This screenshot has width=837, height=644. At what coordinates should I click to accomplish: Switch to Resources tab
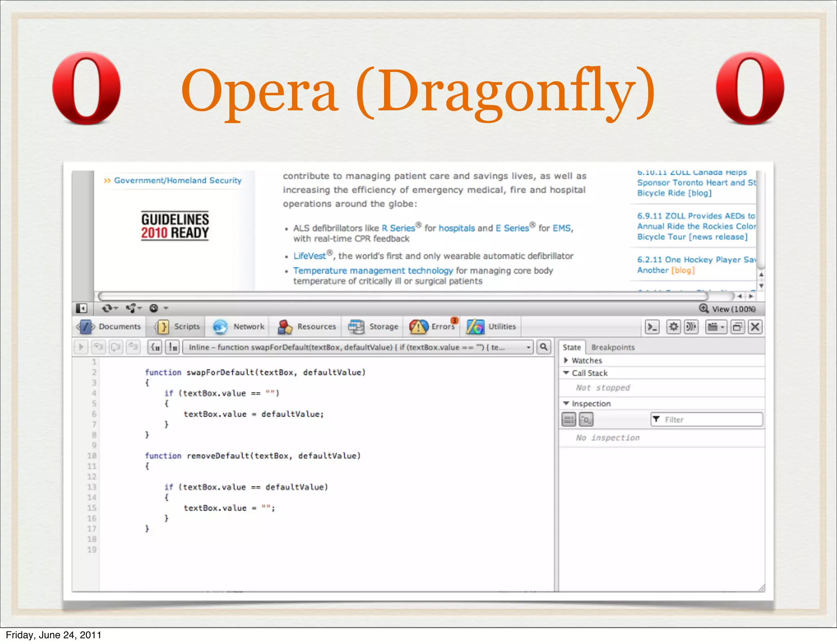(x=307, y=326)
